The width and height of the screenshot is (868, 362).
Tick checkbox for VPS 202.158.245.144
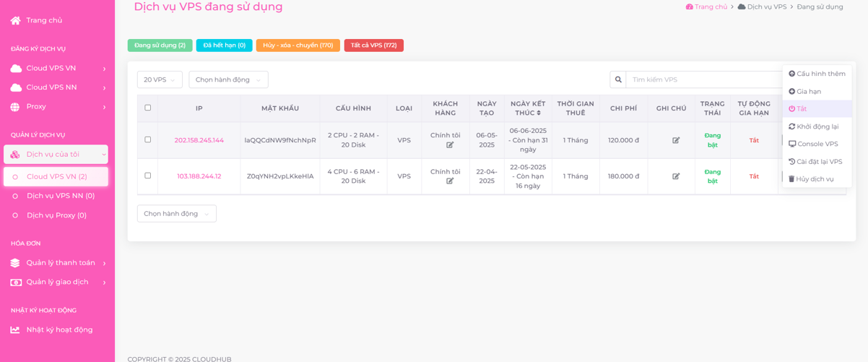click(148, 139)
